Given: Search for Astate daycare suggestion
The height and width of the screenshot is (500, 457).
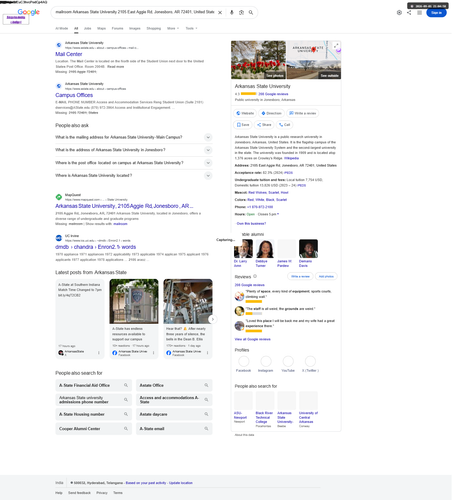Looking at the screenshot, I should pos(174,414).
